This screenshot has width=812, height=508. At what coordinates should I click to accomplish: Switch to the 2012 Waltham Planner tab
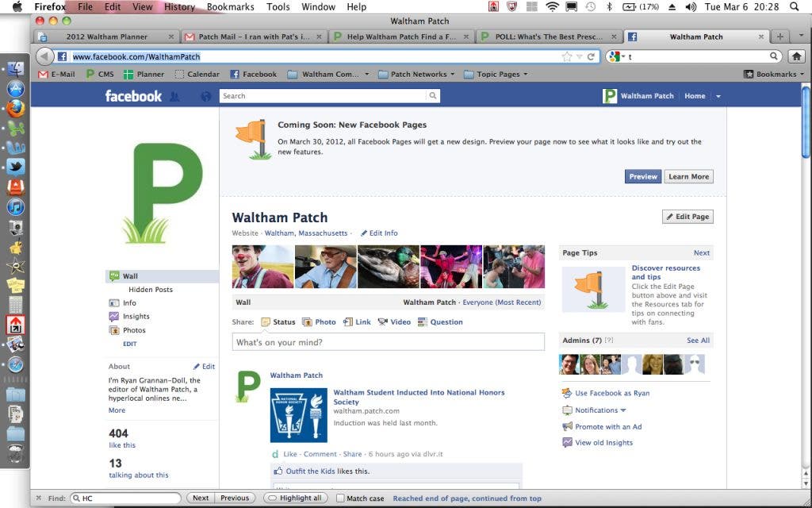coord(107,37)
